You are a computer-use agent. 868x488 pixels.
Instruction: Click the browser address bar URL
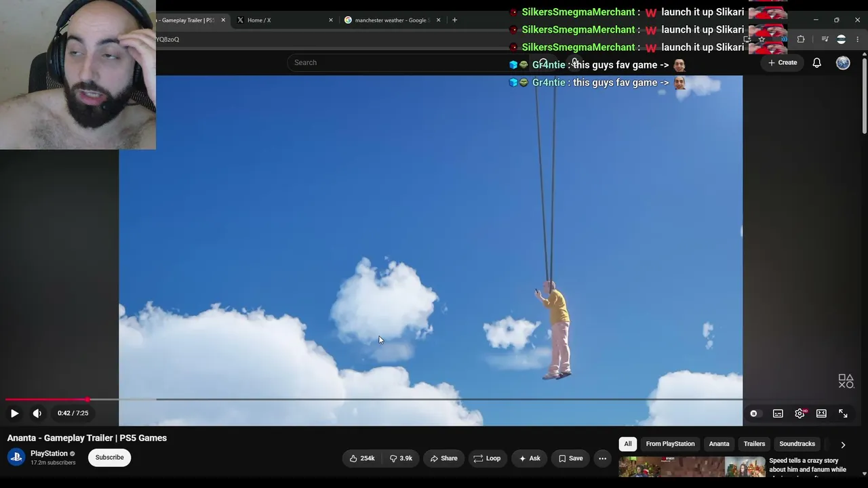coord(167,39)
